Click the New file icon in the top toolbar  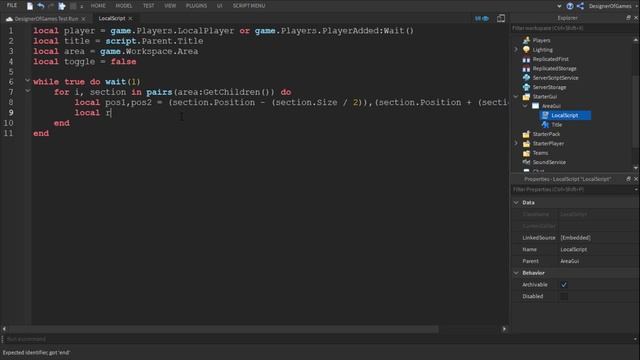pos(30,6)
